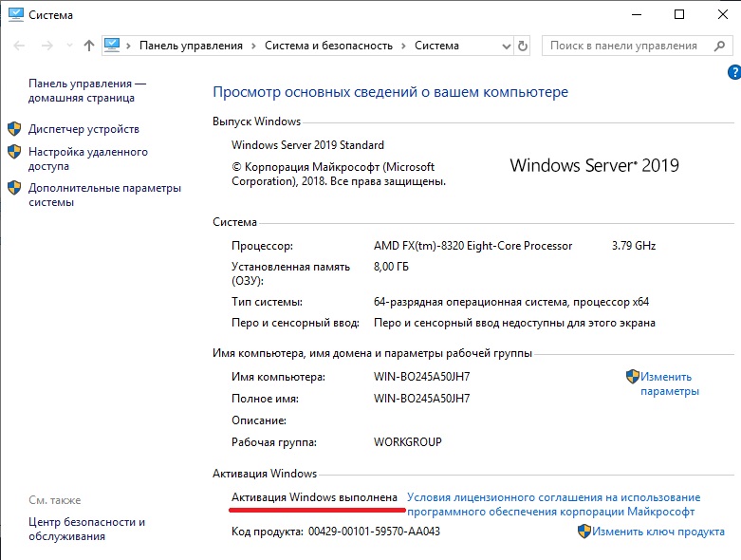This screenshot has width=741, height=560.
Task: Click the "Поиск в панели управления" search field
Action: pos(624,46)
